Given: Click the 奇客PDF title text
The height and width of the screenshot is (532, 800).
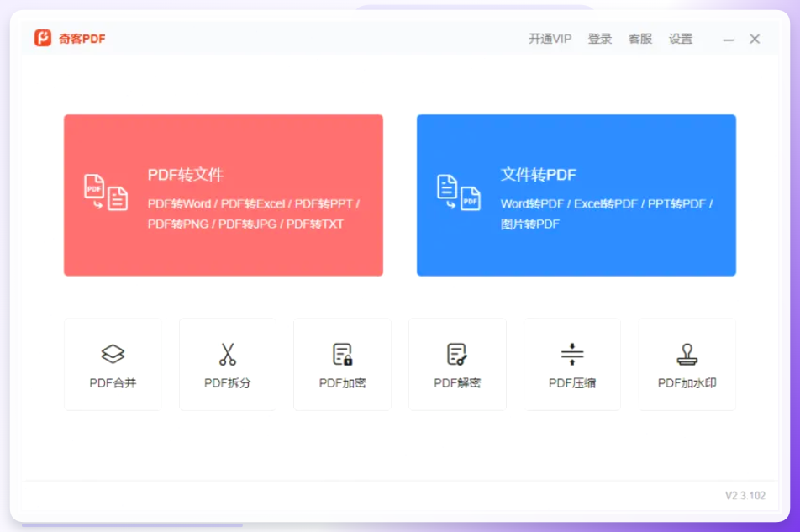Looking at the screenshot, I should (x=82, y=39).
